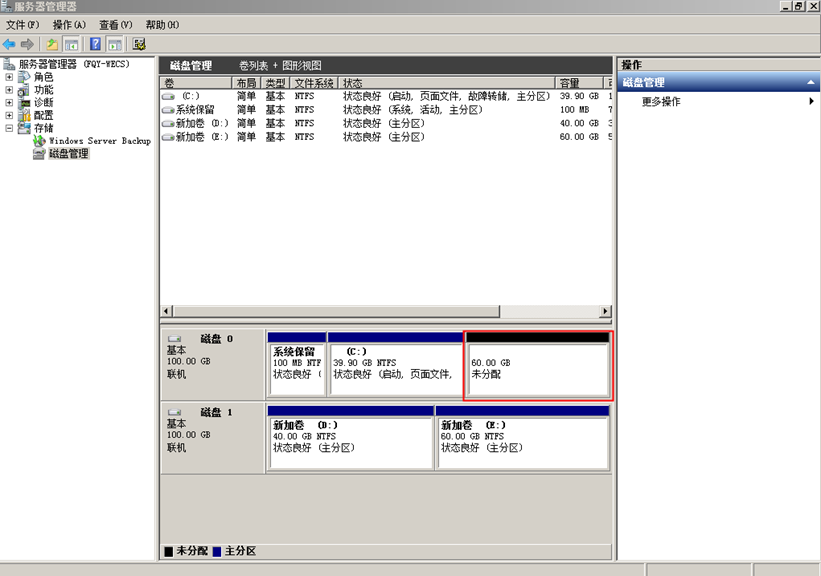The image size is (821, 576).
Task: Toggle the console tree pane toolbar icon
Action: coord(72,44)
